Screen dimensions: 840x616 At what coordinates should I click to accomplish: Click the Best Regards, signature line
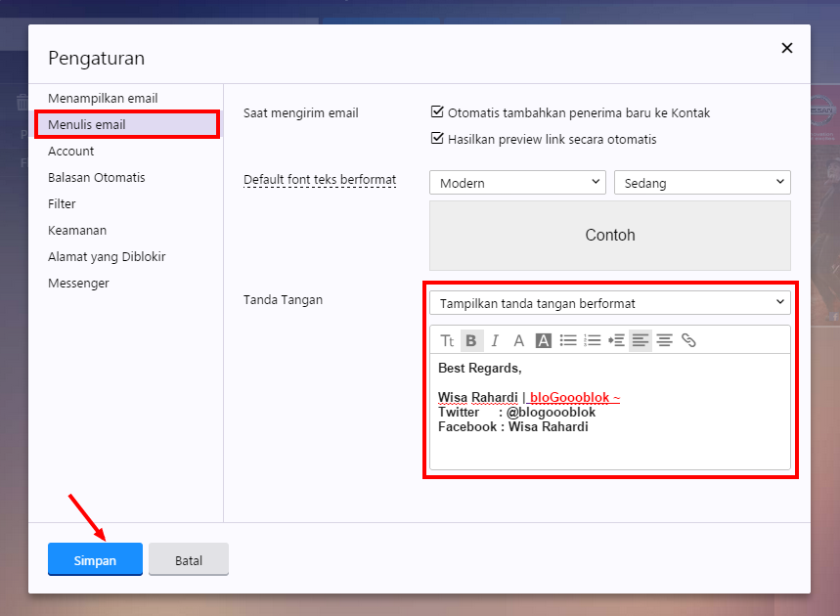480,368
